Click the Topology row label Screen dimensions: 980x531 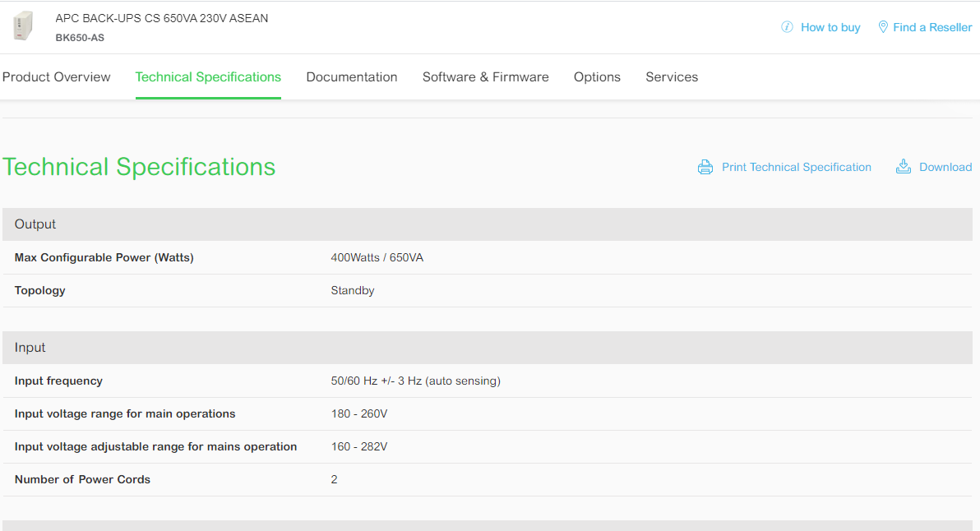(40, 290)
